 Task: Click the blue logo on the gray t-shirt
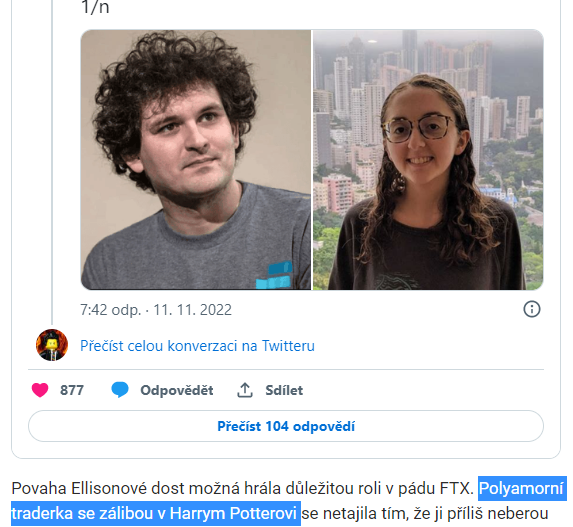point(274,275)
